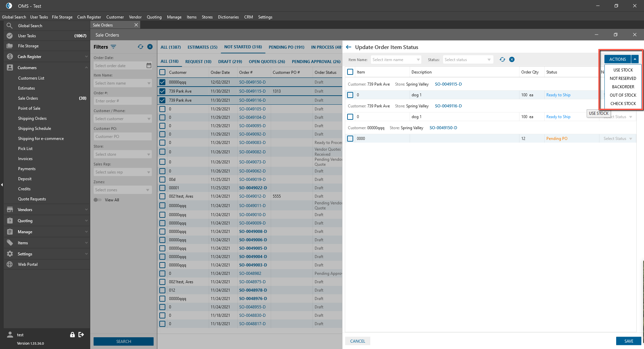Check the 0000 Pending PO item checkbox
The height and width of the screenshot is (349, 644).
(350, 139)
